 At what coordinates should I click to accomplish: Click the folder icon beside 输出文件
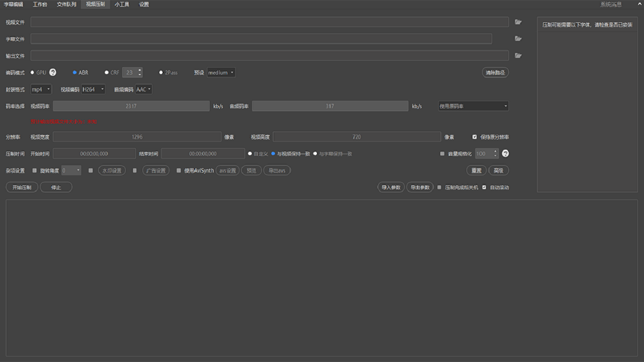(x=518, y=56)
